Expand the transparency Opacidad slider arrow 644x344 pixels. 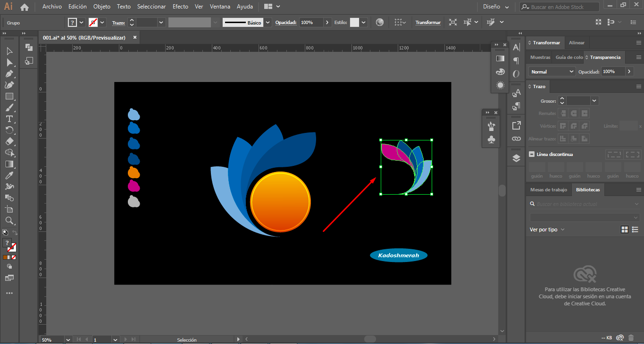[x=629, y=72]
